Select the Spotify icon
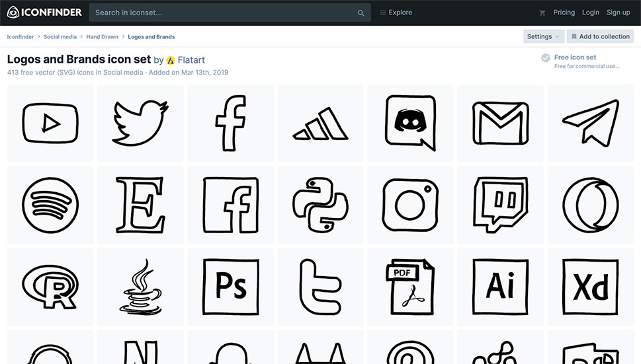The height and width of the screenshot is (364, 641). point(50,205)
